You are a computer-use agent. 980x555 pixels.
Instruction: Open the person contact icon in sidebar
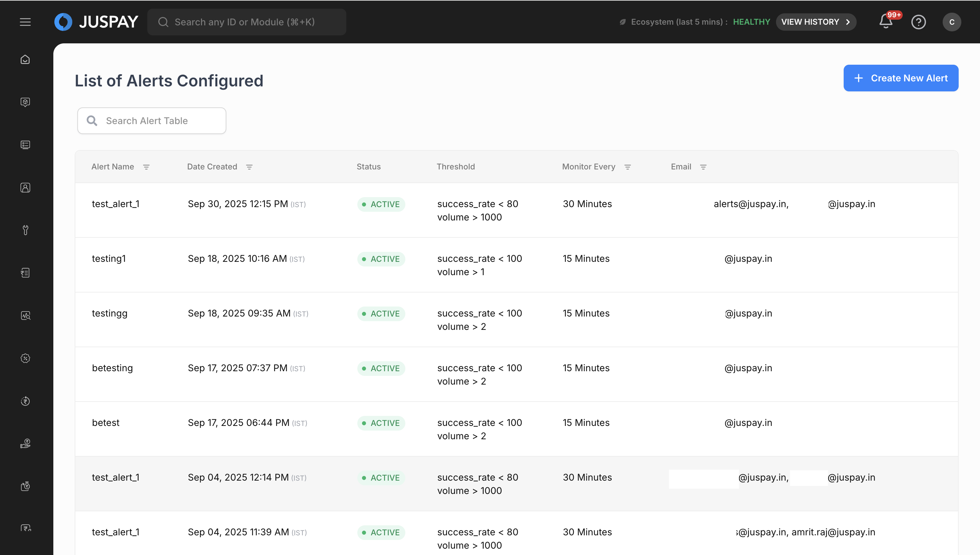[25, 187]
